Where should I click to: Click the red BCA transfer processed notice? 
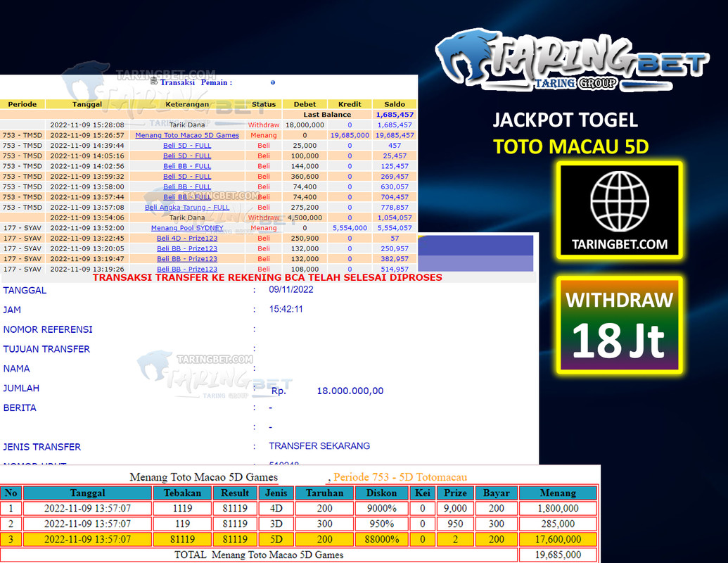point(267,277)
